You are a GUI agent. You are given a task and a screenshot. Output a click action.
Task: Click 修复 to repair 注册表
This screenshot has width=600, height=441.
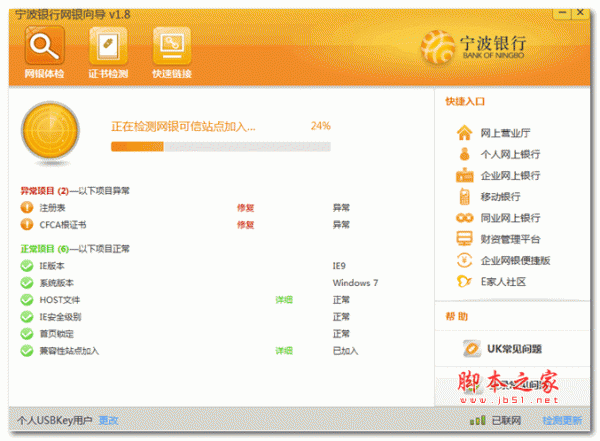(245, 208)
